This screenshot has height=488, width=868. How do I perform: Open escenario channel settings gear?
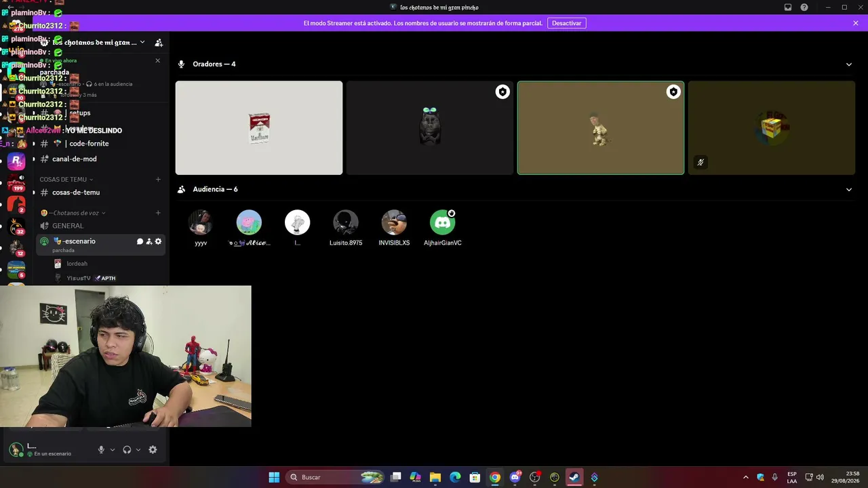click(159, 241)
